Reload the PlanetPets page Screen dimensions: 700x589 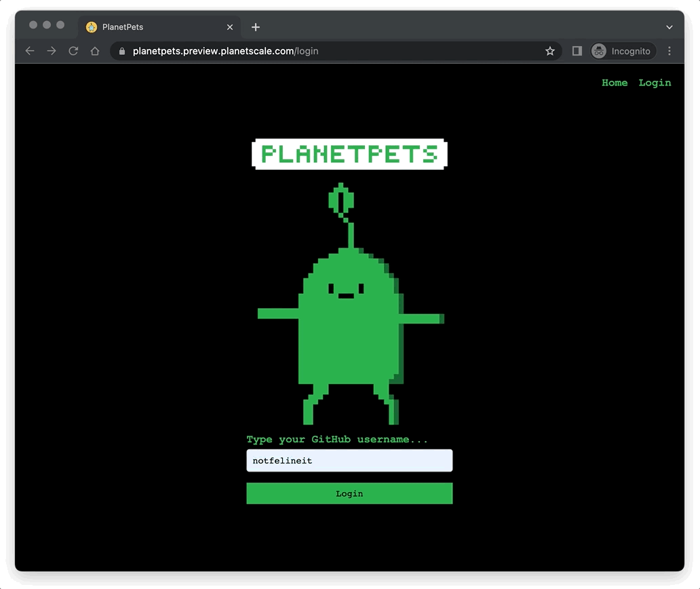(73, 51)
